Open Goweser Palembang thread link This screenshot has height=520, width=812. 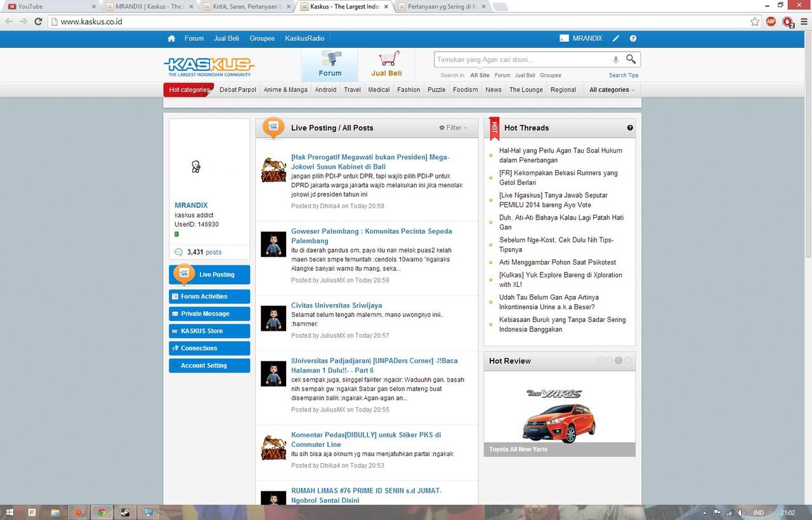point(372,236)
